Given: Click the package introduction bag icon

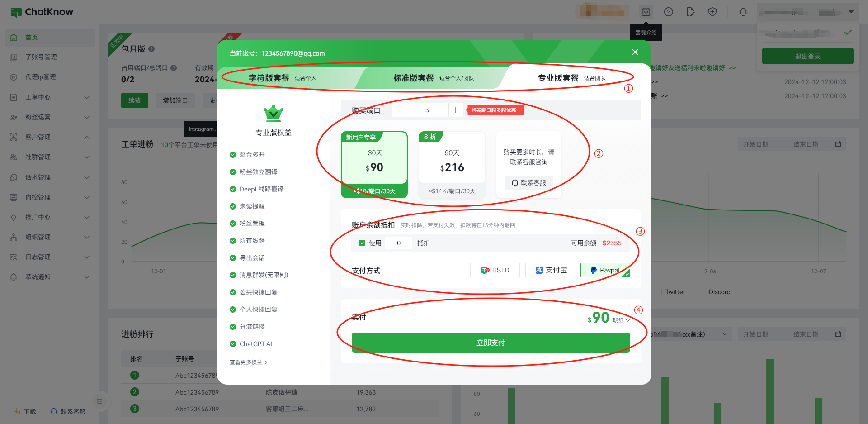Looking at the screenshot, I should [646, 12].
